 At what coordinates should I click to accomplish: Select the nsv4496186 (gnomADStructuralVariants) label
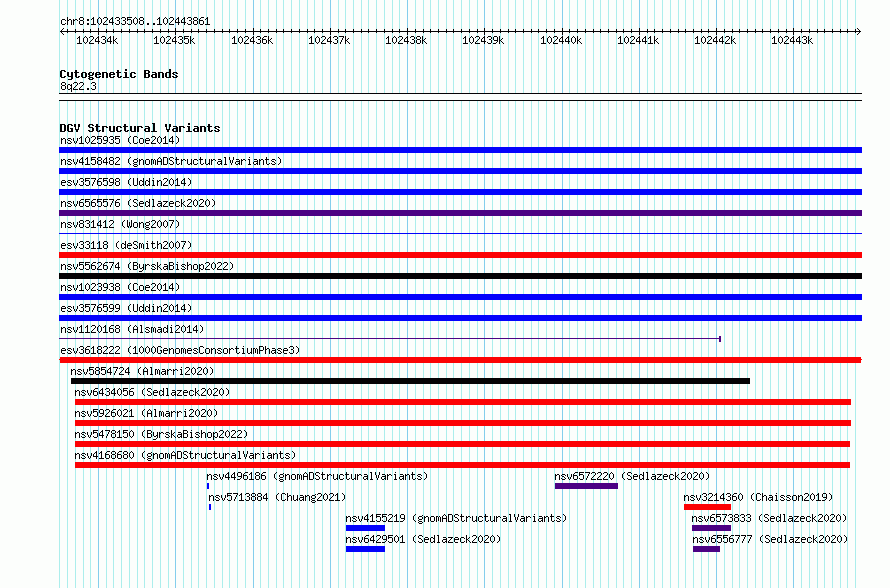(317, 476)
